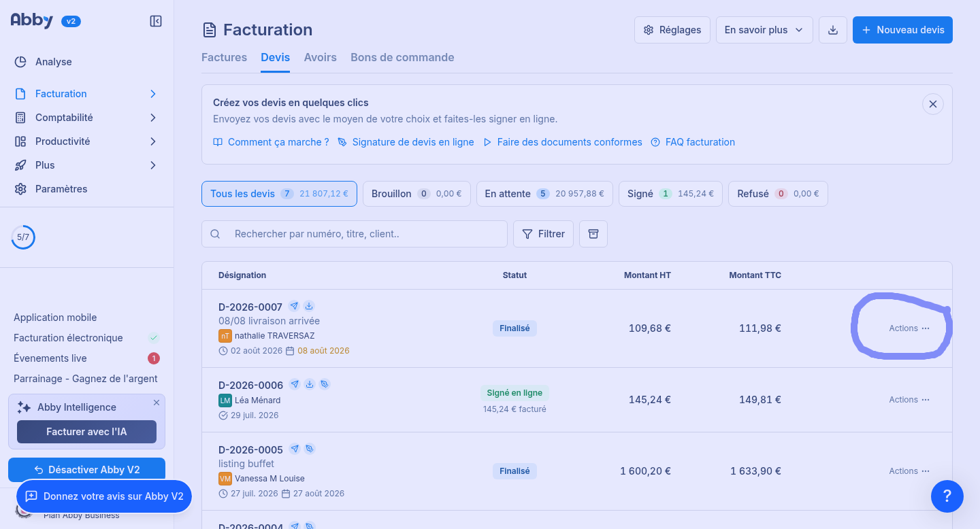Filter by Signé status
Viewport: 980px width, 529px height.
[x=670, y=194]
